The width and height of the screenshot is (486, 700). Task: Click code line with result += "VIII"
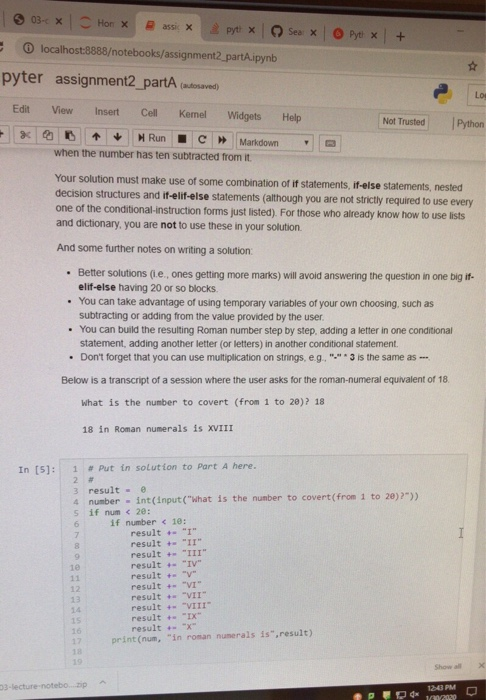[x=171, y=607]
